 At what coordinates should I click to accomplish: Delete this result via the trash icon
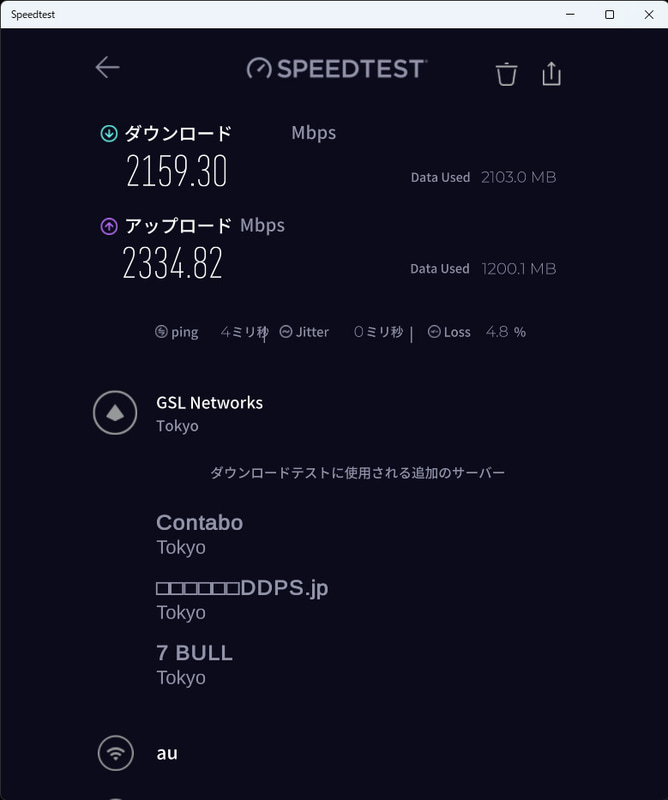coord(505,73)
